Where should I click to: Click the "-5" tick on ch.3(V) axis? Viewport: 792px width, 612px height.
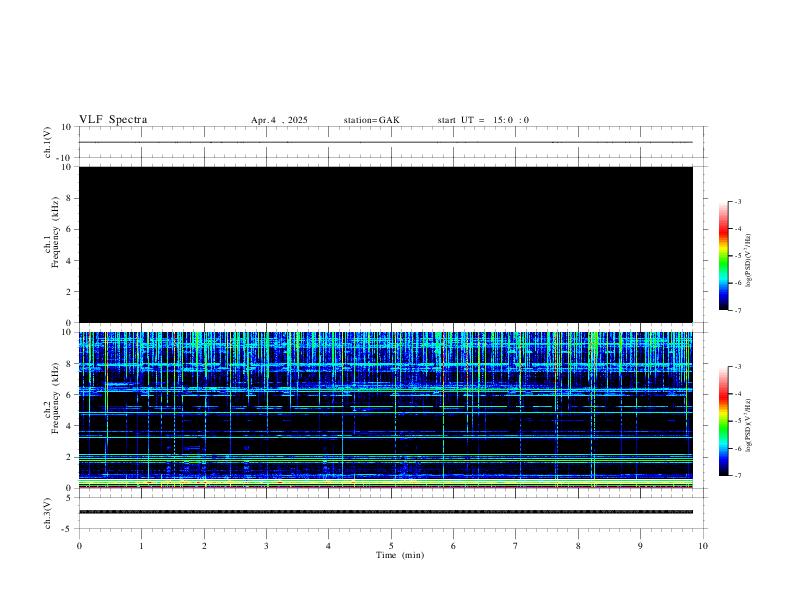(x=68, y=529)
